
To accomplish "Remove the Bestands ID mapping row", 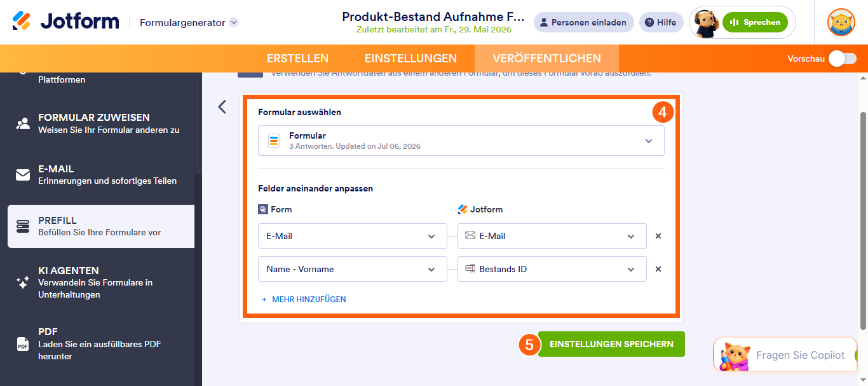I will [658, 269].
